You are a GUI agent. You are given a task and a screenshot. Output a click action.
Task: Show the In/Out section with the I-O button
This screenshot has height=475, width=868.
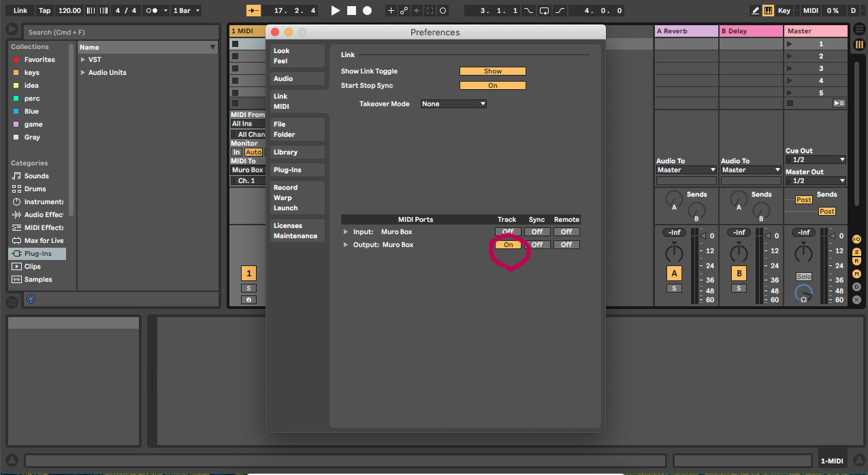click(x=857, y=239)
